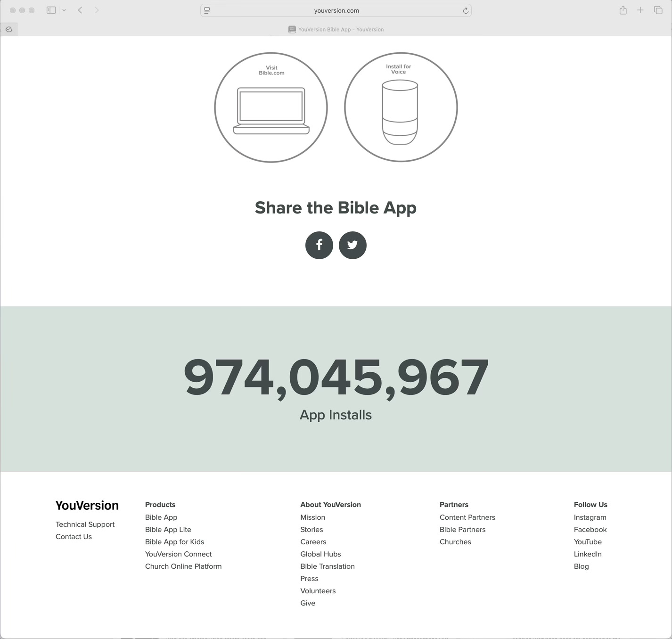Open the YouTube footer link
The width and height of the screenshot is (672, 639).
[x=588, y=542]
